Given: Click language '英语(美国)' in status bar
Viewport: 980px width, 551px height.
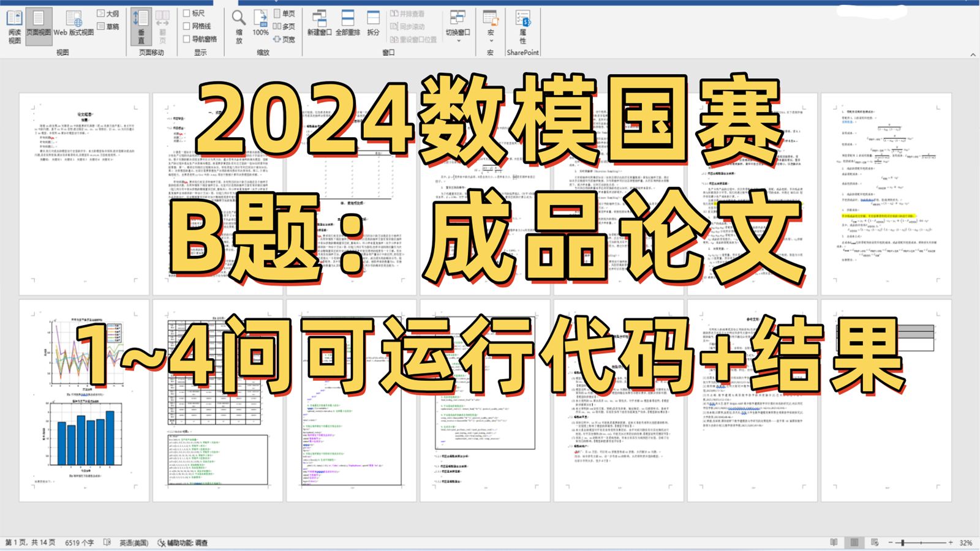Looking at the screenshot, I should pos(134,543).
